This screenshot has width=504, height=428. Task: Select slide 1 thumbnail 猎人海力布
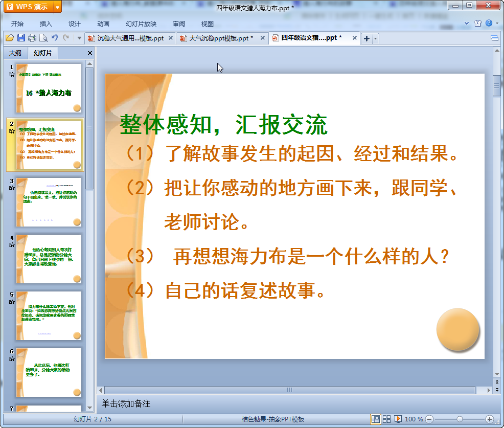(49, 88)
